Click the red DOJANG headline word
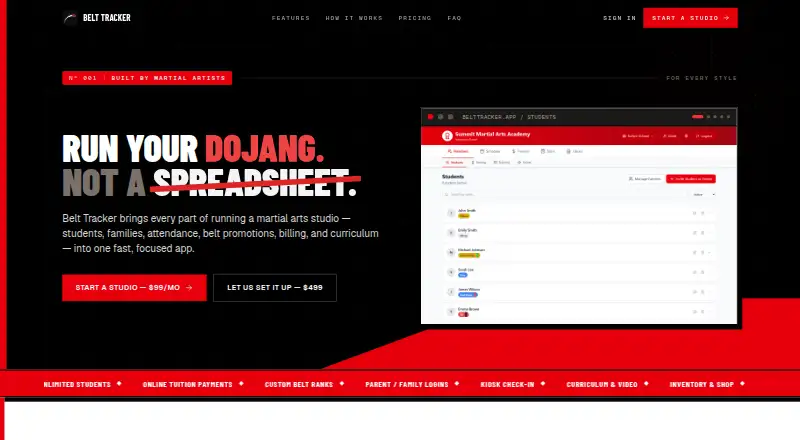The height and width of the screenshot is (440, 800). (264, 149)
